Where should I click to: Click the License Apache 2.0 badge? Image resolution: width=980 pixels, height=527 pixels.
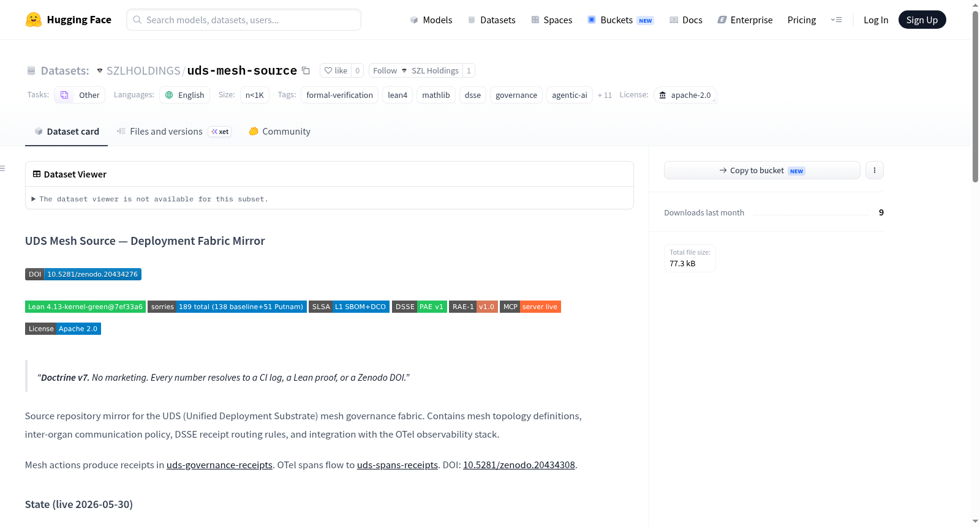point(63,329)
